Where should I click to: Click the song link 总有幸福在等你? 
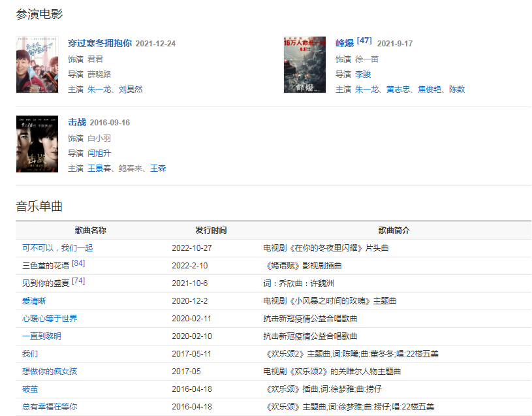point(50,407)
